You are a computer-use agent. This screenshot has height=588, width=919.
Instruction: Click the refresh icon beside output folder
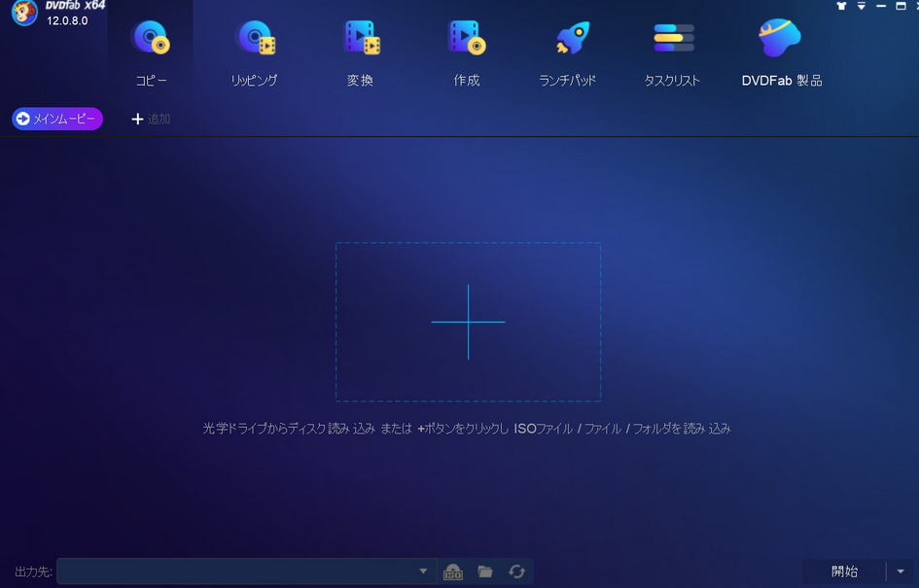[x=516, y=571]
